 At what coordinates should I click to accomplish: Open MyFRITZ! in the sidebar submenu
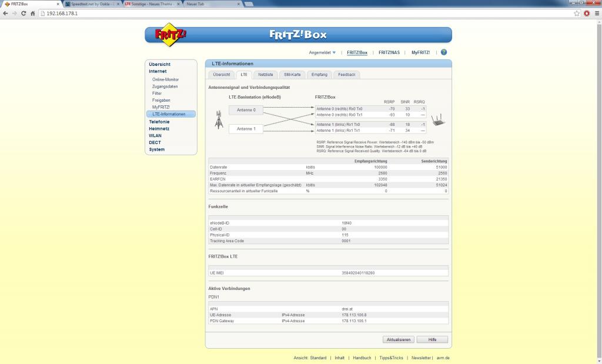tap(161, 107)
